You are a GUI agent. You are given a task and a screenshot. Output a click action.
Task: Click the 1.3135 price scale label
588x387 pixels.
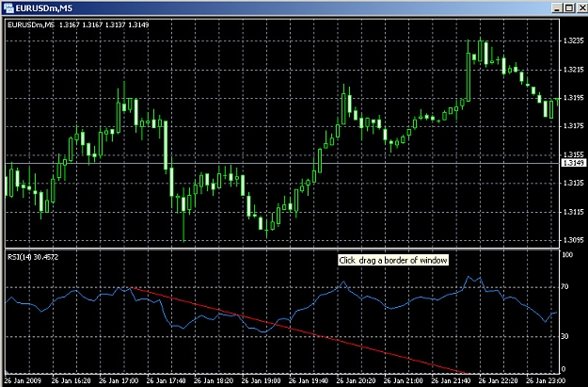click(574, 183)
